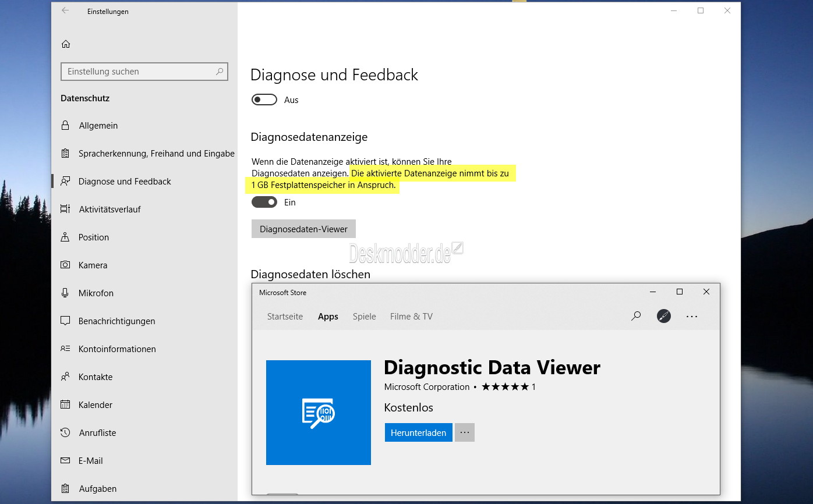
Task: Click Herunterladen to download the app
Action: tap(418, 432)
